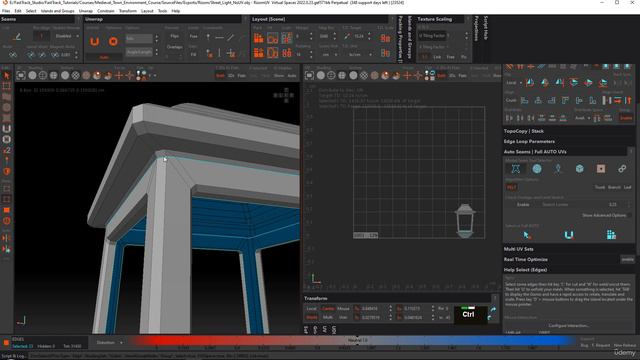Click the magnet U icon in left toolbar
The width and height of the screenshot is (640, 360).
[x=7, y=129]
